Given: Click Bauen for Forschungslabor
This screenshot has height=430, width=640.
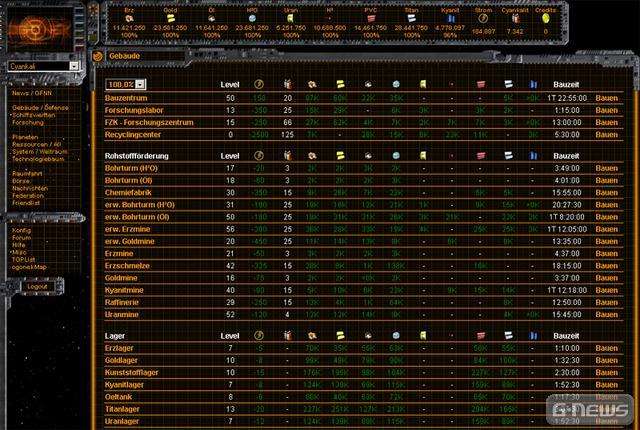Looking at the screenshot, I should click(607, 110).
